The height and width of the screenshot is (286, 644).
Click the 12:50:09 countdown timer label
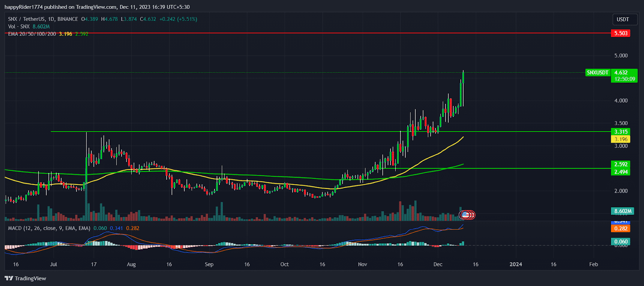[624, 79]
